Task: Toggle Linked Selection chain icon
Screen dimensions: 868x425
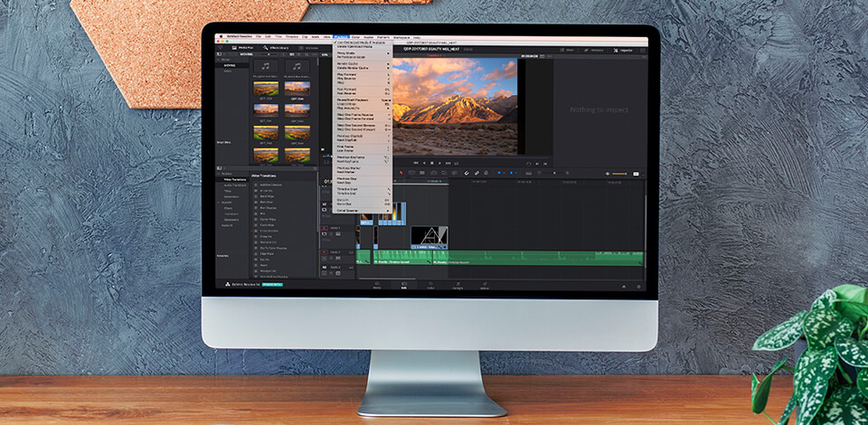Action: pos(477,173)
